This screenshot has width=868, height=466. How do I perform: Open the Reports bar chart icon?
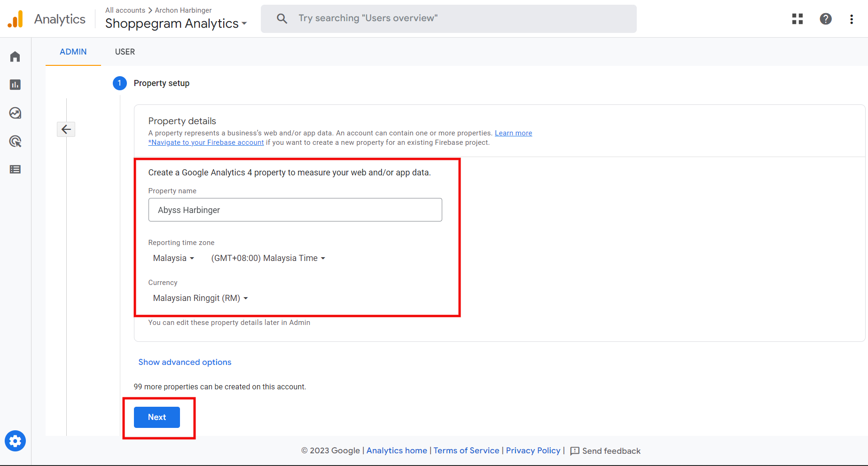pyautogui.click(x=15, y=85)
